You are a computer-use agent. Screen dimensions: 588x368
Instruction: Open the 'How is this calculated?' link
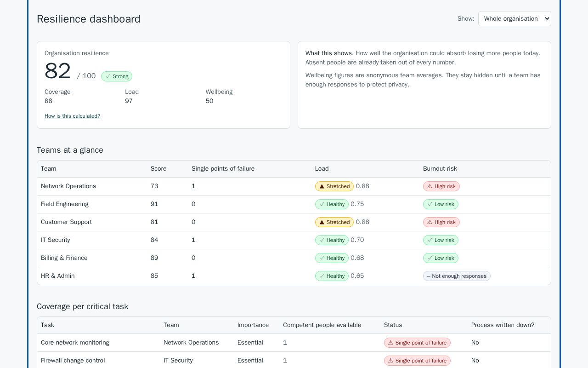pyautogui.click(x=72, y=116)
